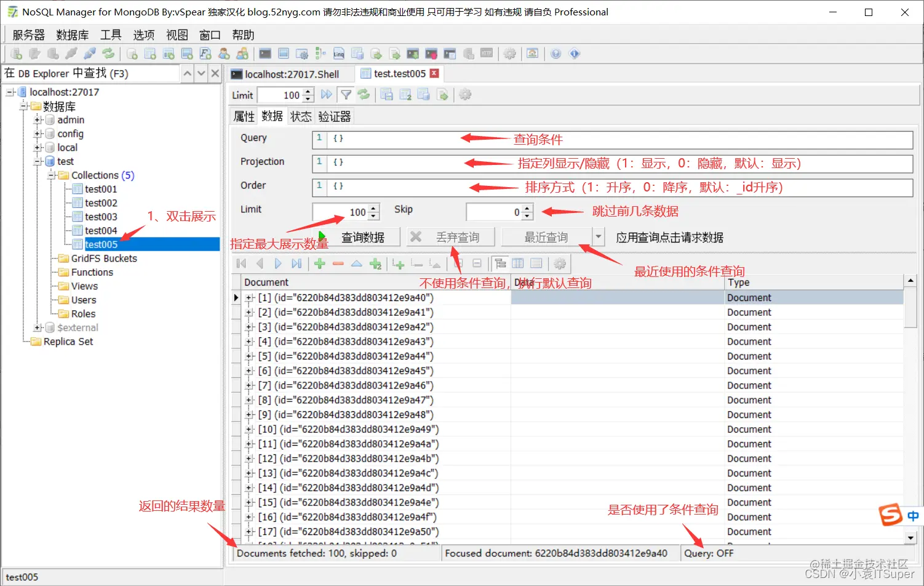Go to the first document record
Screen dimensions: 924x586
[x=241, y=263]
